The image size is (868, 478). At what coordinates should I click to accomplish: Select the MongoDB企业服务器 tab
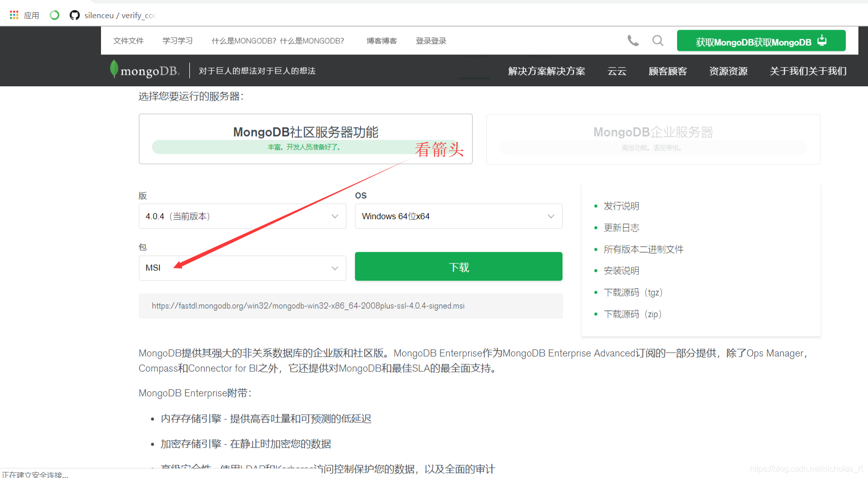point(653,139)
